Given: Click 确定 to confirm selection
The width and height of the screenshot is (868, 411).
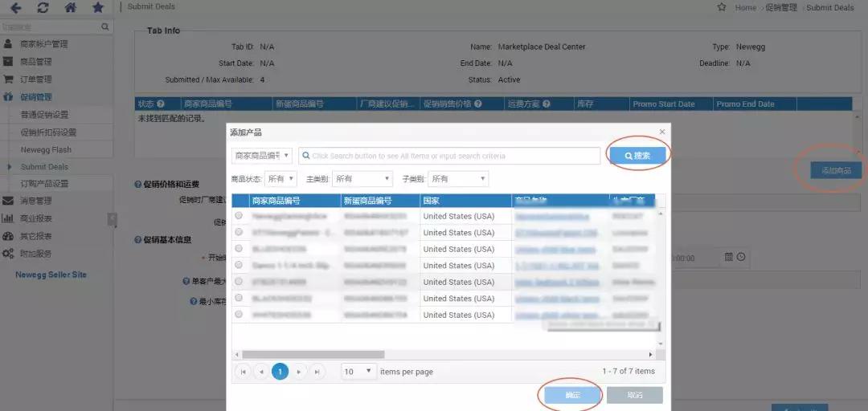Looking at the screenshot, I should (572, 396).
